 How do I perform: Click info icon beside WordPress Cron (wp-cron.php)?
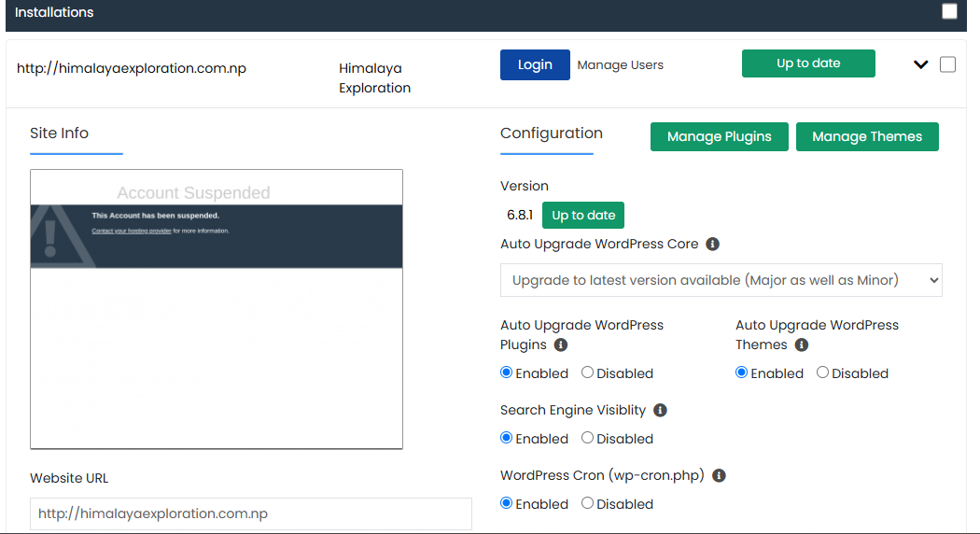pyautogui.click(x=720, y=475)
